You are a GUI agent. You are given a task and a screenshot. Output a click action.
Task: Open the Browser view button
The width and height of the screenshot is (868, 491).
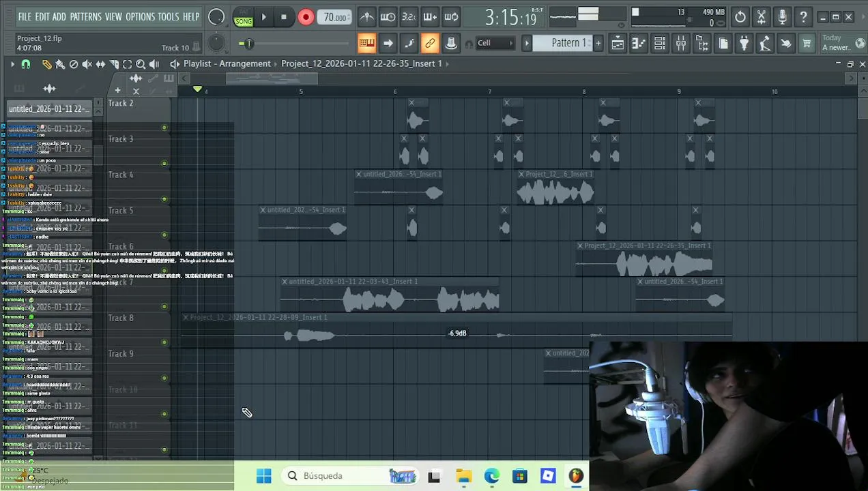click(x=702, y=44)
